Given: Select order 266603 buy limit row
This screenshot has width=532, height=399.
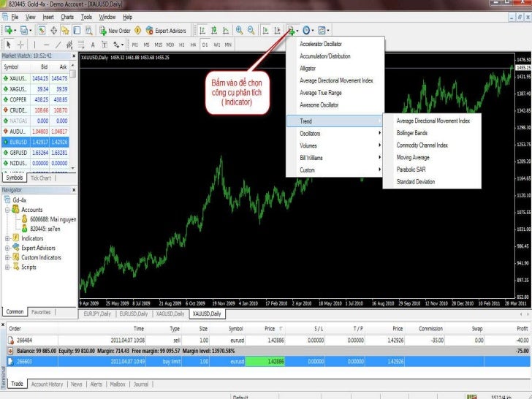Looking at the screenshot, I should coord(269,362).
